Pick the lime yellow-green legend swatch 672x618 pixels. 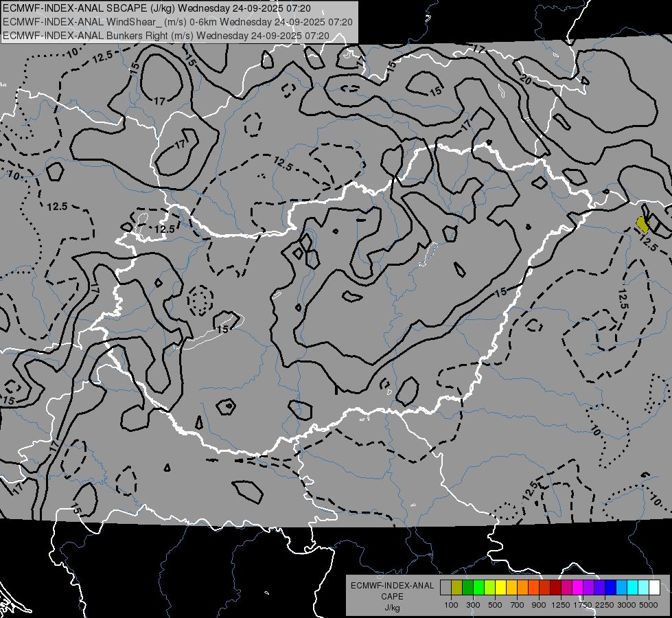[x=490, y=587]
